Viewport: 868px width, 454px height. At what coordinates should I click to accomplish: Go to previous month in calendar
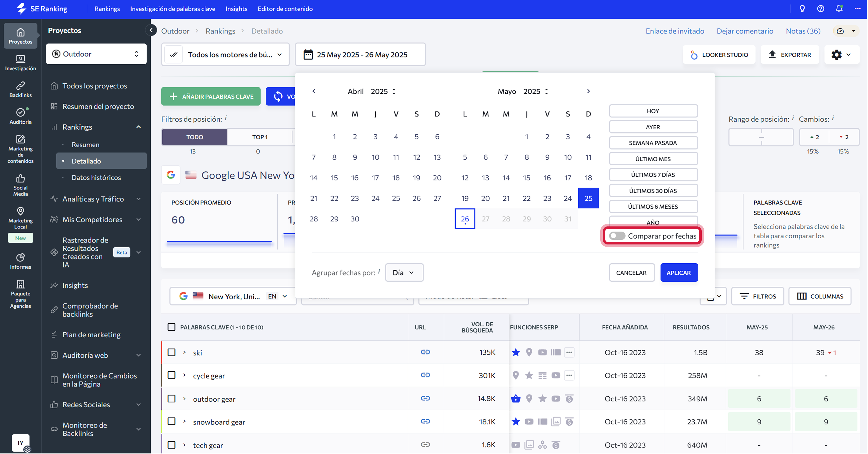coord(314,91)
